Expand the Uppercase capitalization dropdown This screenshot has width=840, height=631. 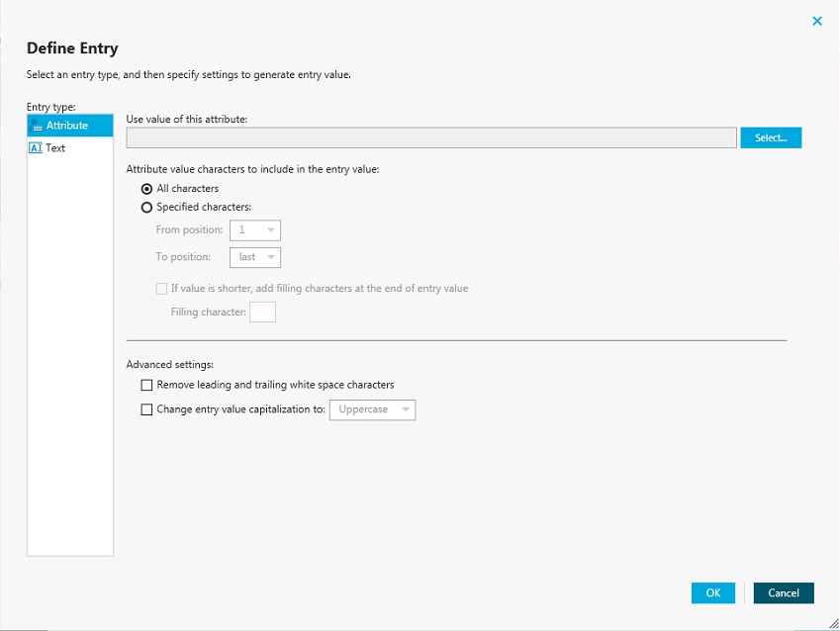[372, 409]
